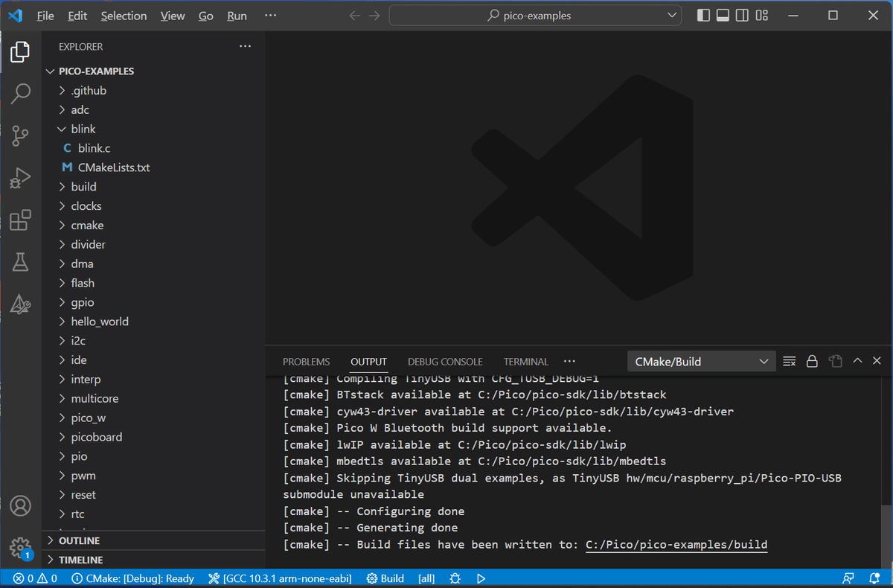Open output log in editor
Viewport: 893px width, 588px height.
[835, 362]
